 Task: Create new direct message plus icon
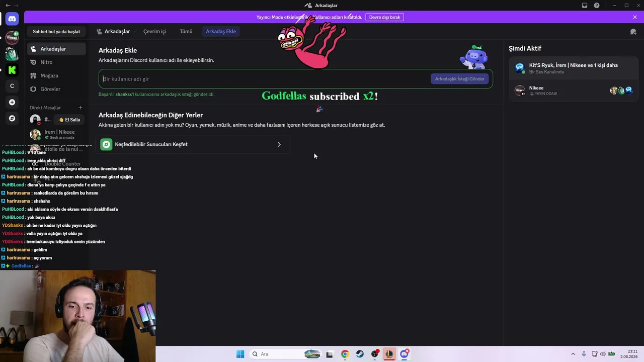(80, 108)
